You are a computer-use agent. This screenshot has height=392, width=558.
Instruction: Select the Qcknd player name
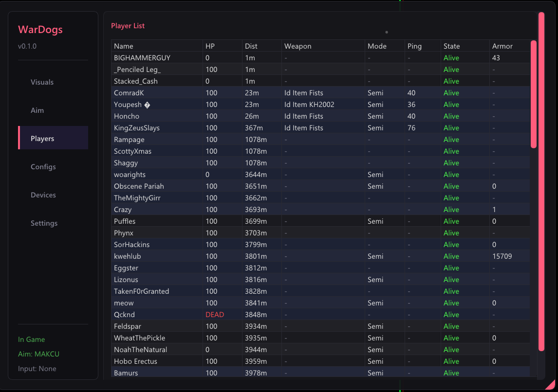click(x=124, y=315)
